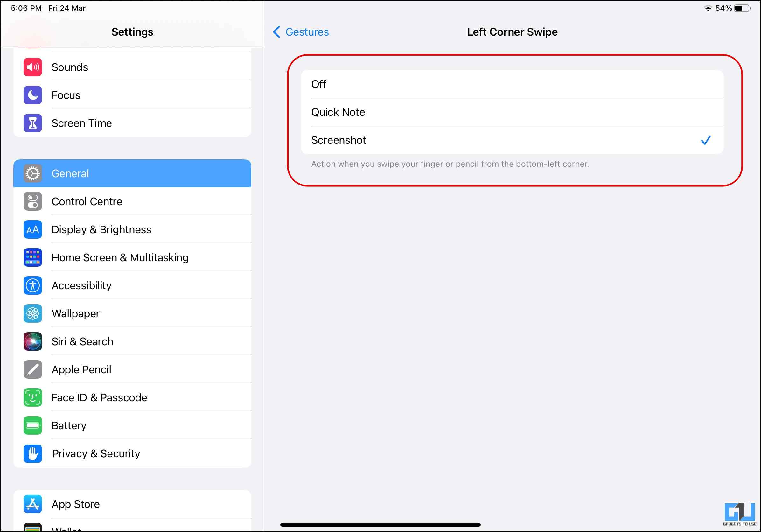Screen dimensions: 761x532
Task: Open the App Store settings row
Action: [132, 504]
